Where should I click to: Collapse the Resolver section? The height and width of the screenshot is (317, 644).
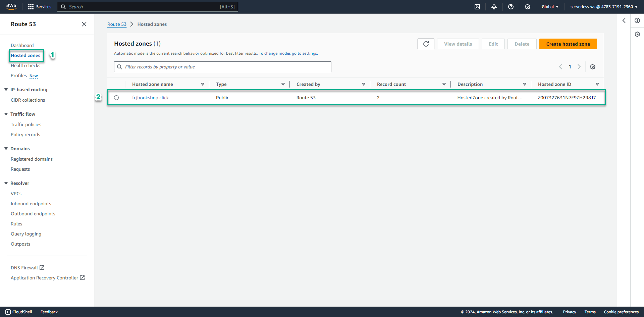[6, 183]
